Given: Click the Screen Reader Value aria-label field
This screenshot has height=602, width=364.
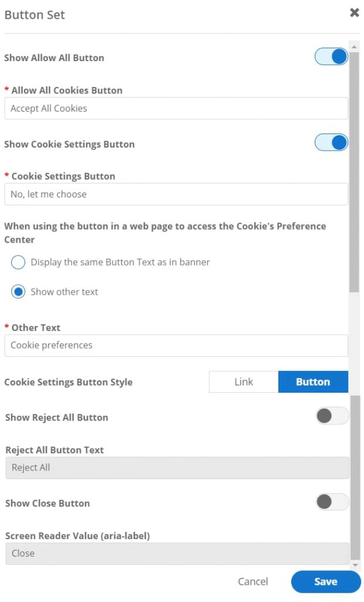Looking at the screenshot, I should coord(176,553).
